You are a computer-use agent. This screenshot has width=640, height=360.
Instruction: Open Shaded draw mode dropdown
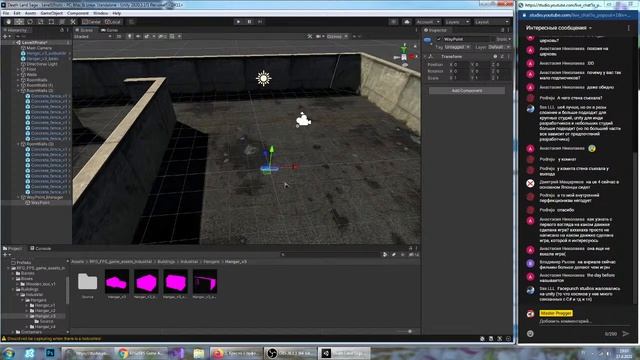(93, 36)
